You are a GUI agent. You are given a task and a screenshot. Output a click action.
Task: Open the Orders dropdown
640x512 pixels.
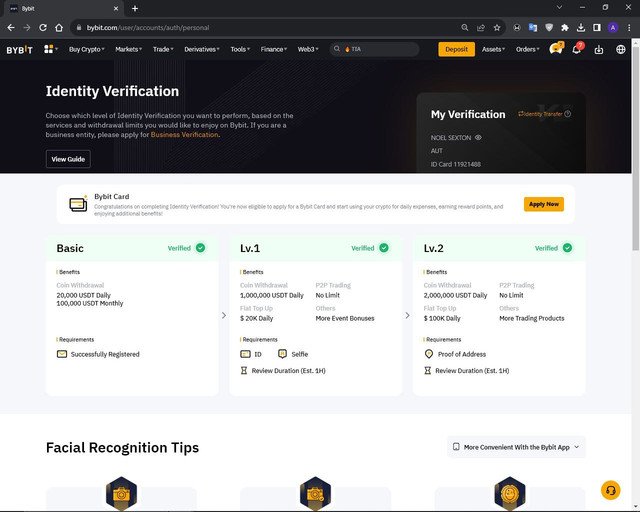[527, 49]
